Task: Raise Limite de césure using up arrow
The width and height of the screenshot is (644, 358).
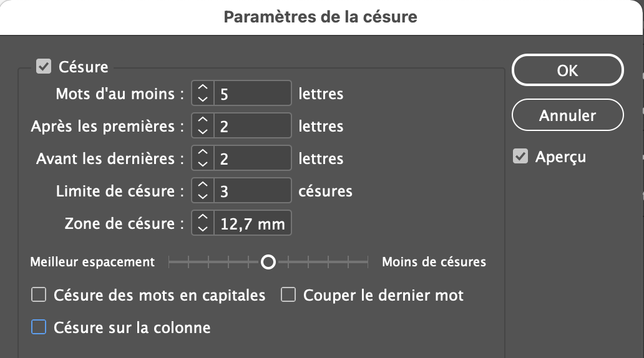Action: (x=202, y=186)
